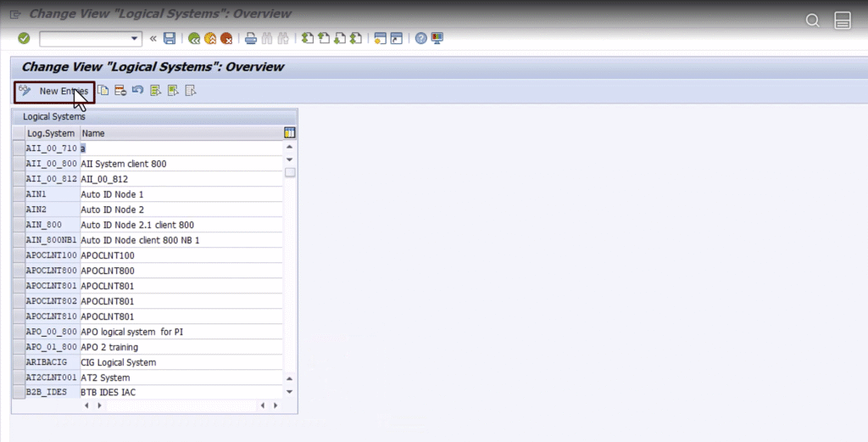
Task: Click the Deselect All icon
Action: (x=191, y=90)
